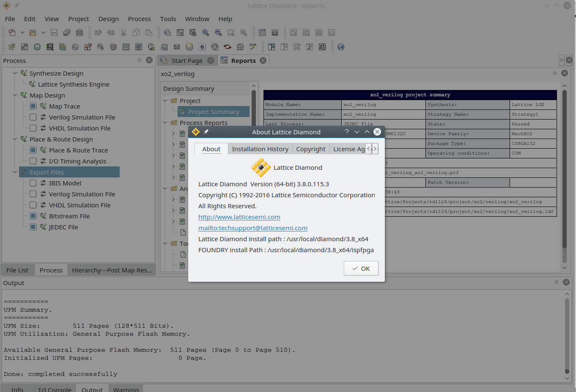Select Lattice Synthesis Engine in the Process tree
The height and width of the screenshot is (392, 576).
point(74,84)
